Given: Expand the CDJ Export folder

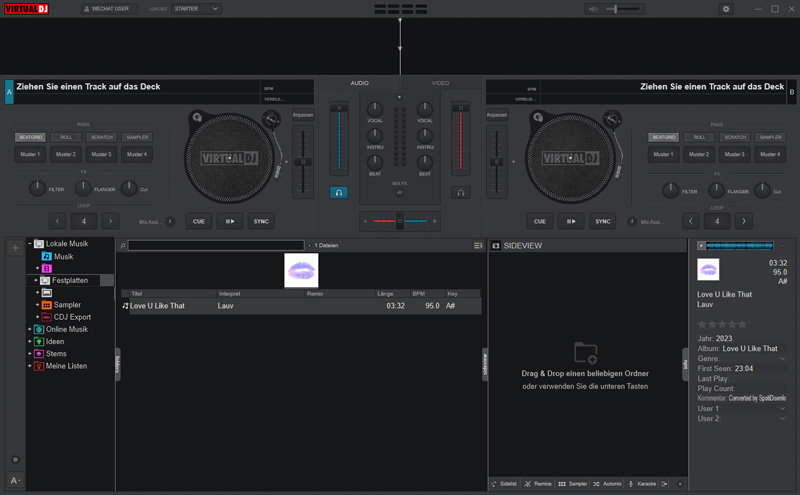Looking at the screenshot, I should [x=37, y=317].
